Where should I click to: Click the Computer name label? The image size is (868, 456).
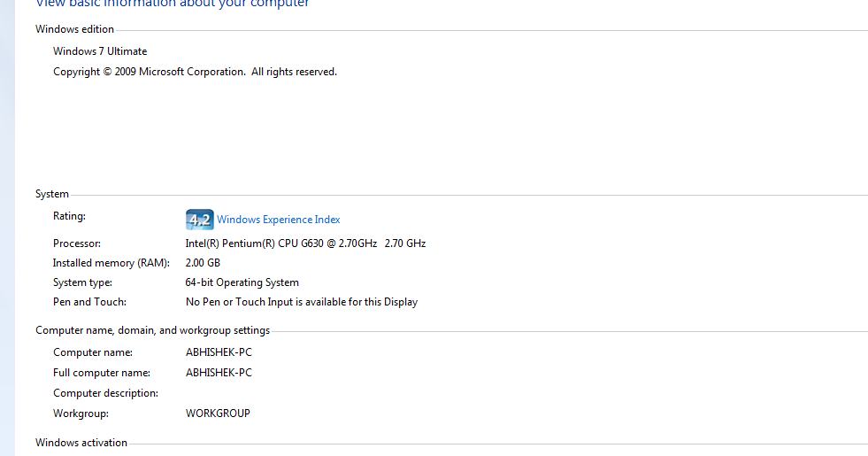coord(93,352)
